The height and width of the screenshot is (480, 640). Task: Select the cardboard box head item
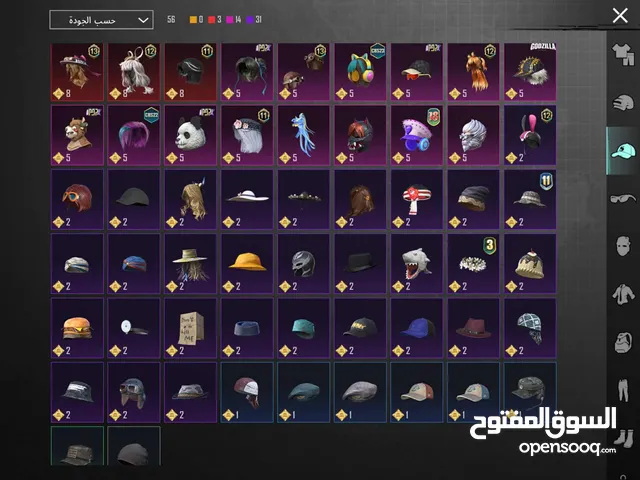(191, 328)
